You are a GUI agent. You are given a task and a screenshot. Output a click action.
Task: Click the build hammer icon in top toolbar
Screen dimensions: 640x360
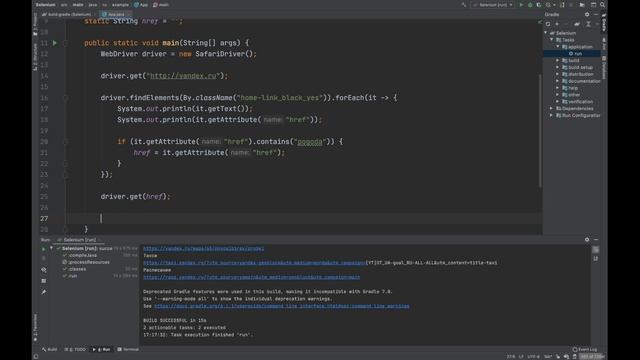coord(464,5)
